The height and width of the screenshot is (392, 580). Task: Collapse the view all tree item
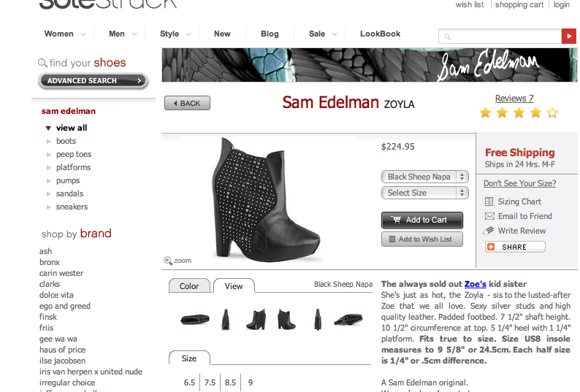click(x=48, y=128)
